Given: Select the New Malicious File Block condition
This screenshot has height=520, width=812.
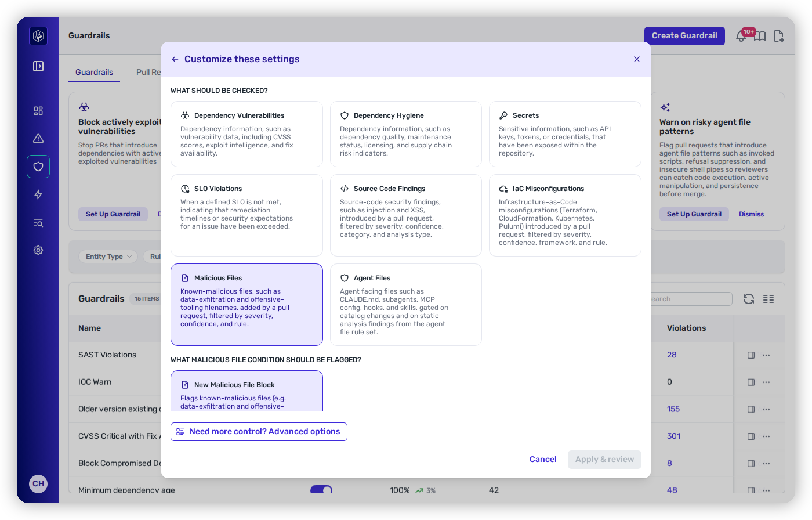Looking at the screenshot, I should 246,391.
